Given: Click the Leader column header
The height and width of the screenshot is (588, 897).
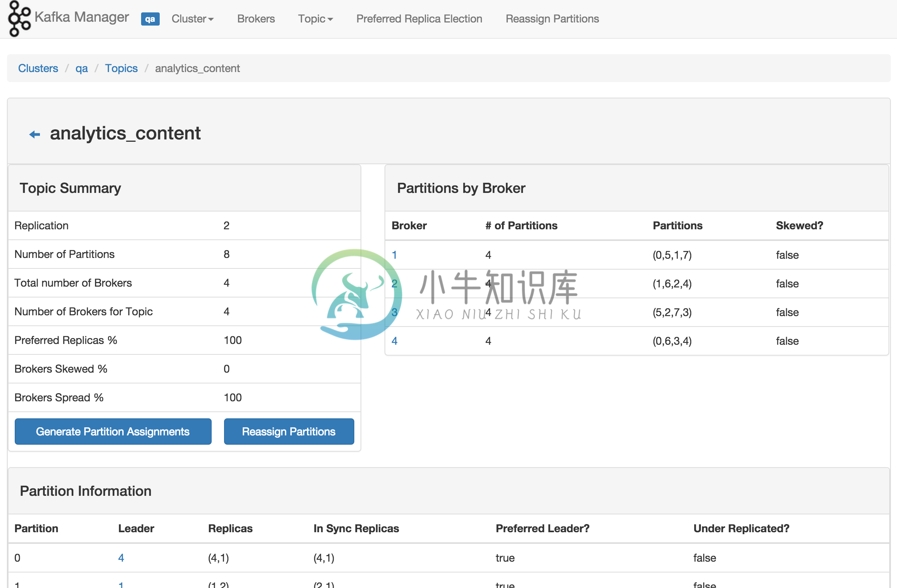Looking at the screenshot, I should pos(136,528).
